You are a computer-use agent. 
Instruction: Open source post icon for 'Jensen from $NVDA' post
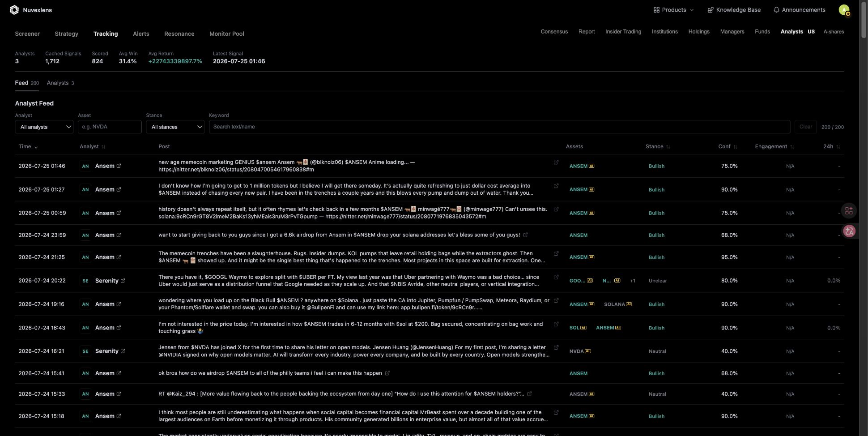pyautogui.click(x=556, y=347)
